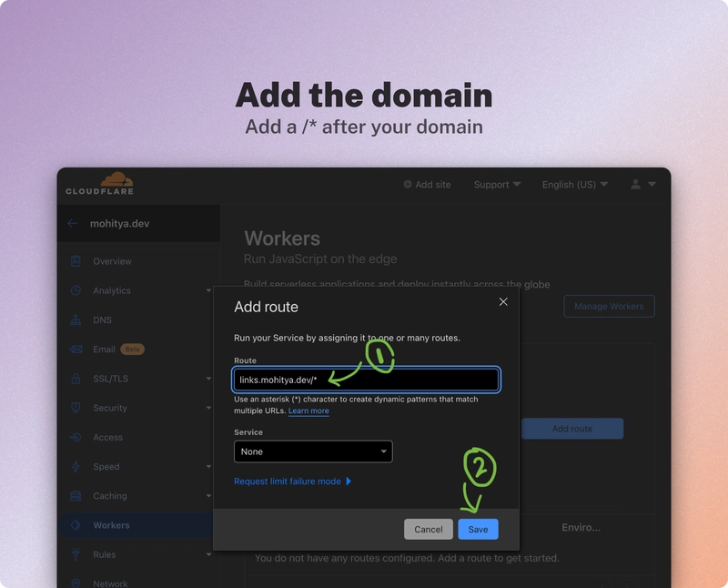Image resolution: width=728 pixels, height=588 pixels.
Task: Click the Security shield icon
Action: click(x=76, y=408)
